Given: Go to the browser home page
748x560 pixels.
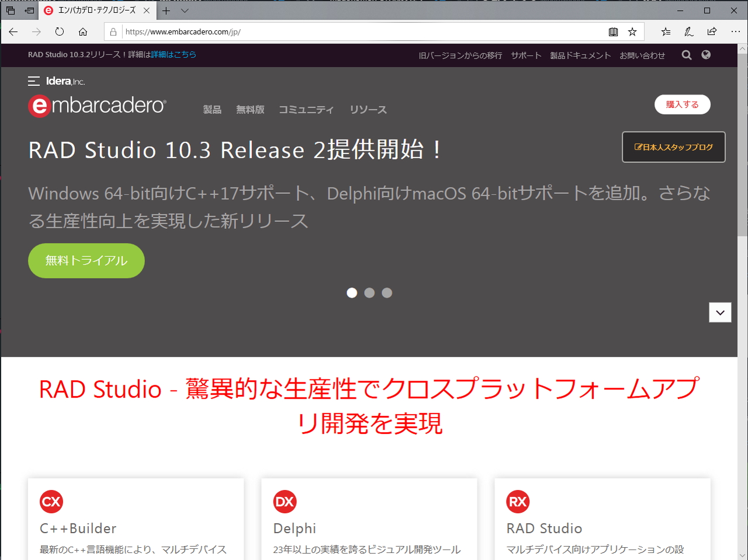Looking at the screenshot, I should coord(83,32).
